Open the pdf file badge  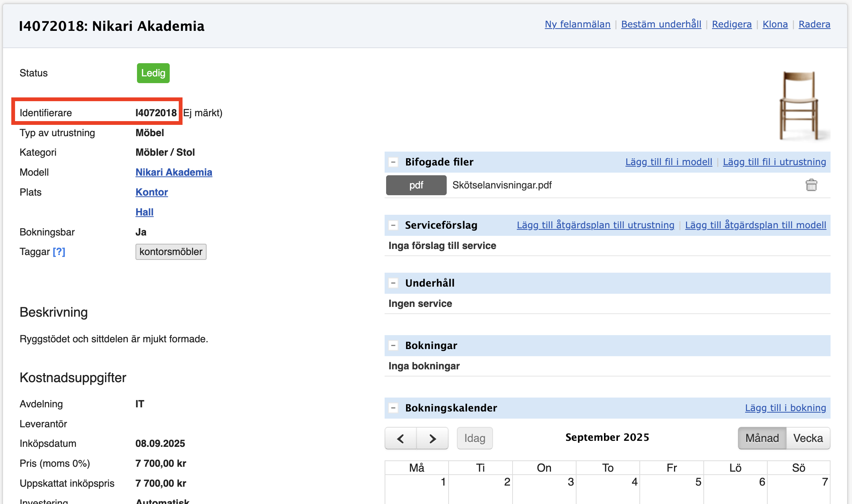click(416, 185)
